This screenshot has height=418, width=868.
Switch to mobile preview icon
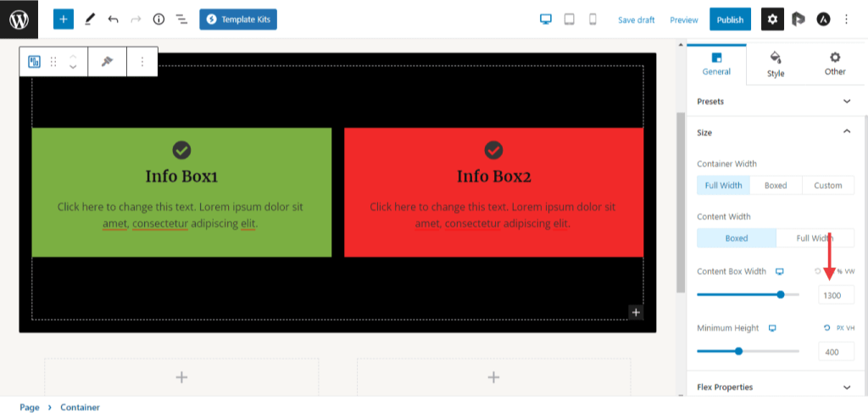click(x=593, y=19)
